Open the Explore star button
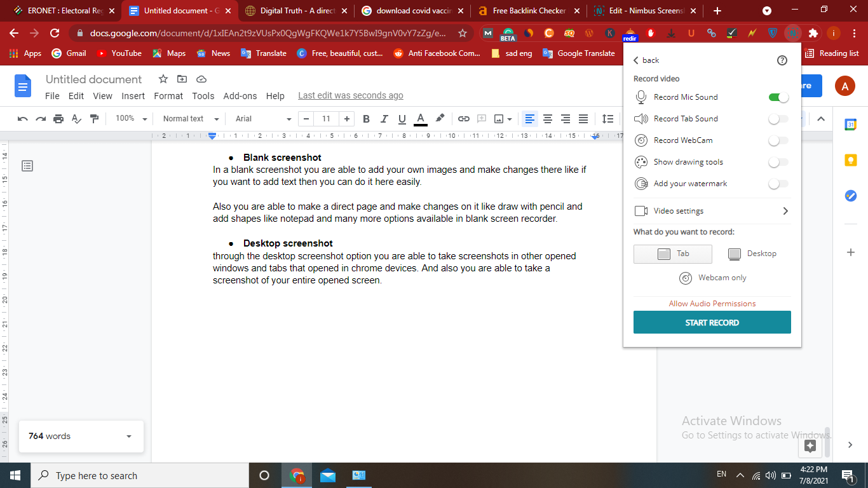Image resolution: width=868 pixels, height=488 pixels. (810, 445)
